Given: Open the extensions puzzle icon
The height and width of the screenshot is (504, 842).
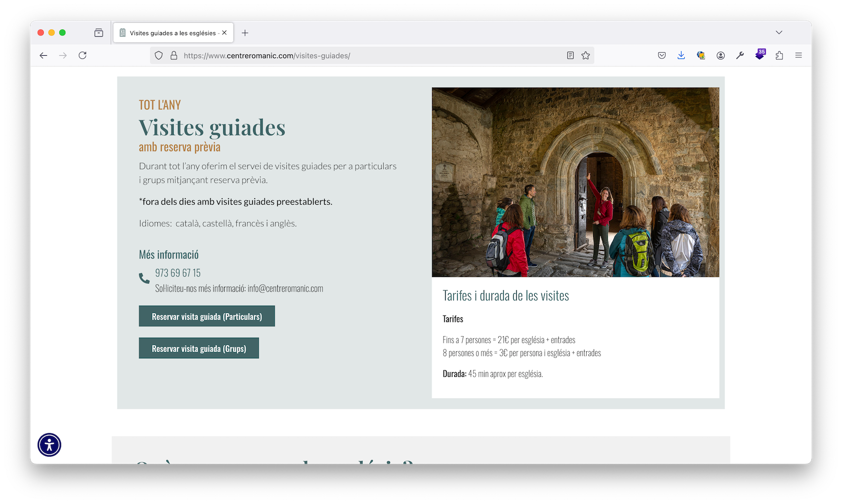Looking at the screenshot, I should [779, 55].
